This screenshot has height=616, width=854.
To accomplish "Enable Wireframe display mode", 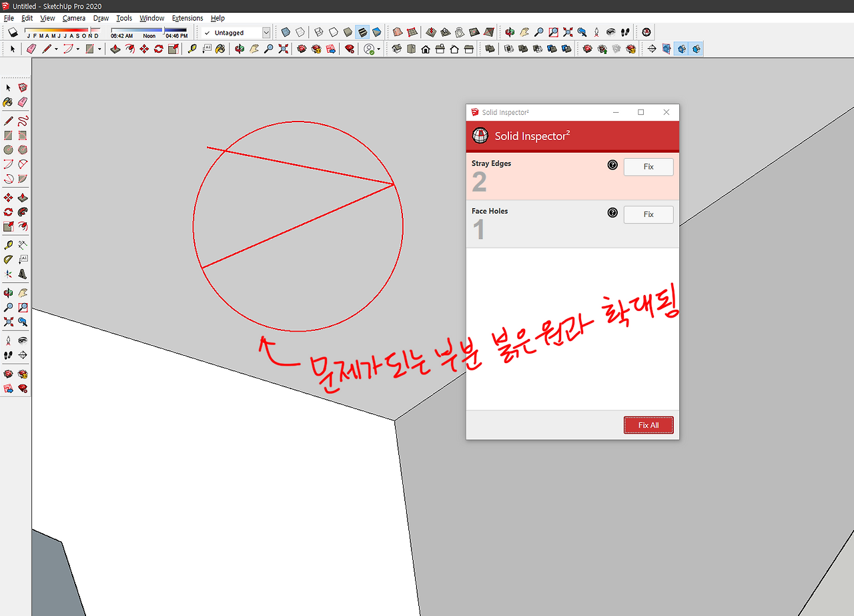I will tap(319, 32).
